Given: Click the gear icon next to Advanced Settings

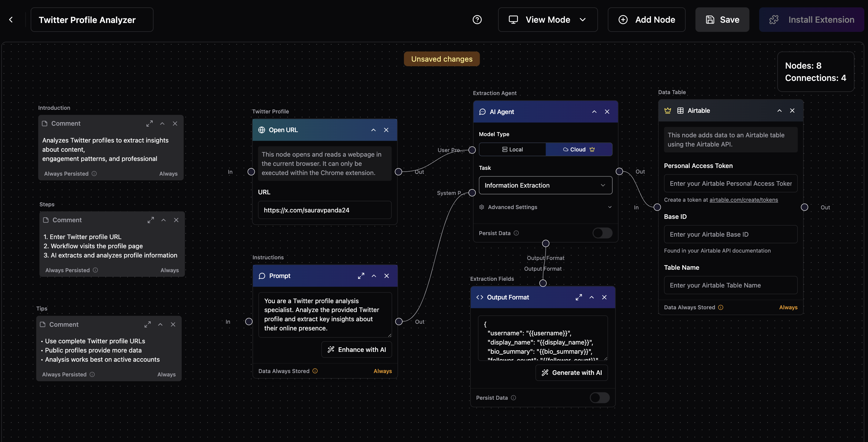Looking at the screenshot, I should 482,207.
